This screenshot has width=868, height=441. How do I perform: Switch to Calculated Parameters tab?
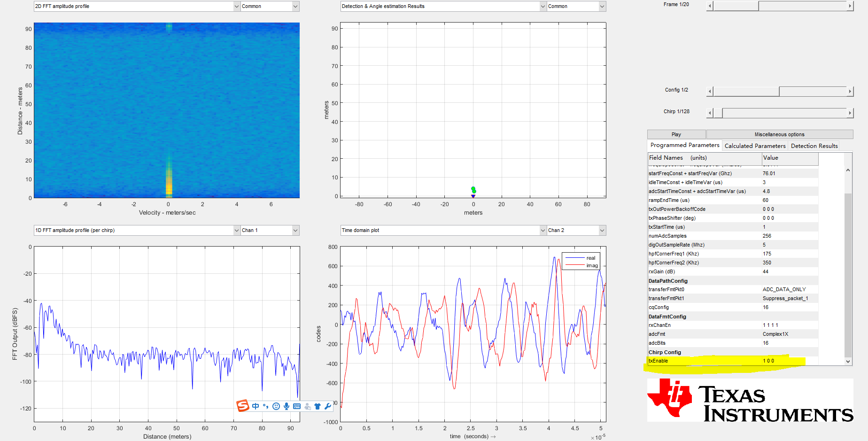pyautogui.click(x=755, y=146)
